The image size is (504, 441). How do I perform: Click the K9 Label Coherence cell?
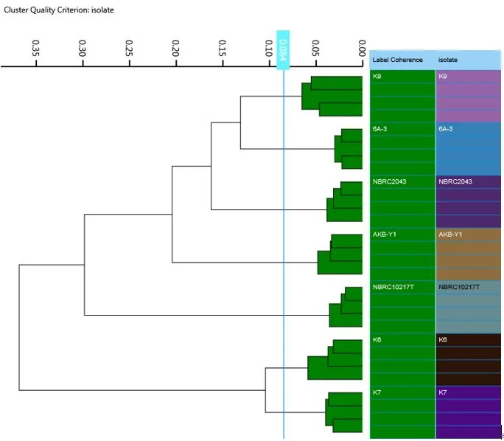click(x=402, y=96)
